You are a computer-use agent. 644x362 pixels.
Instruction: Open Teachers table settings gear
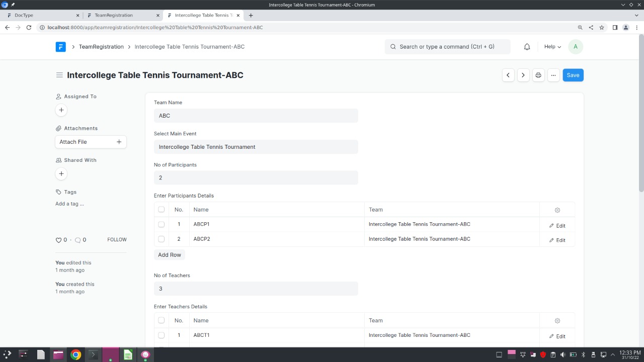pyautogui.click(x=557, y=321)
